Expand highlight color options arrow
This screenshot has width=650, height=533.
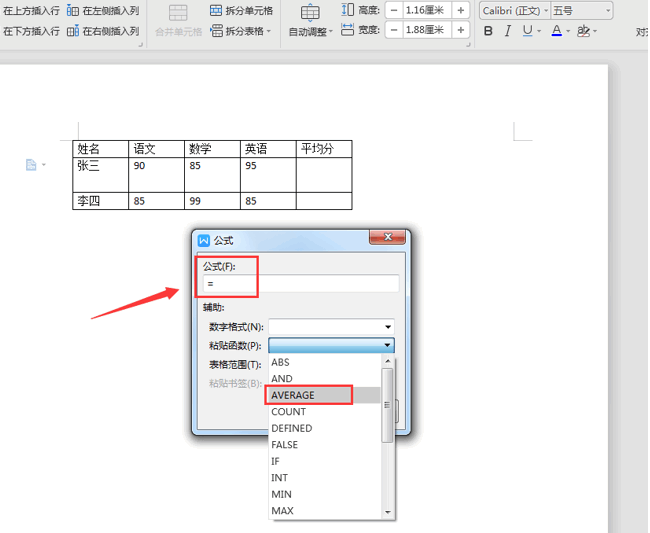pyautogui.click(x=595, y=31)
